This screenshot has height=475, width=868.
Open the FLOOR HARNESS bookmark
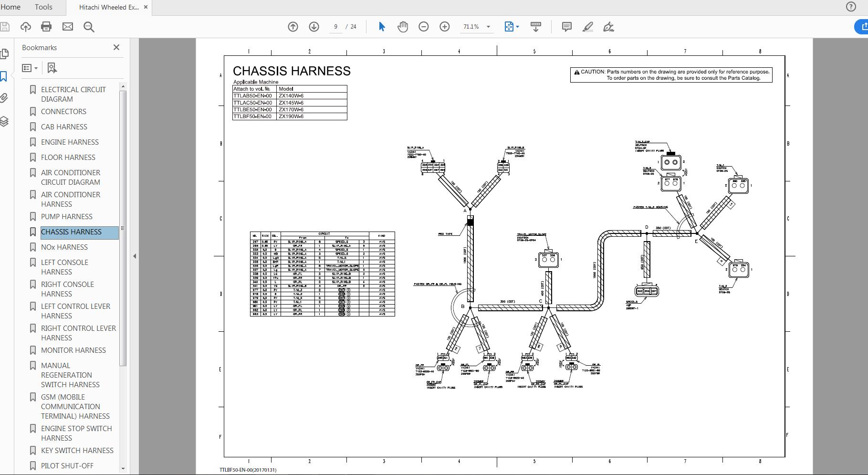tap(68, 157)
